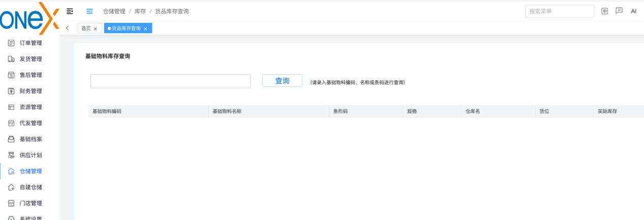The image size is (644, 220).
Task: Open the 门店管理 menu item
Action: point(30,203)
